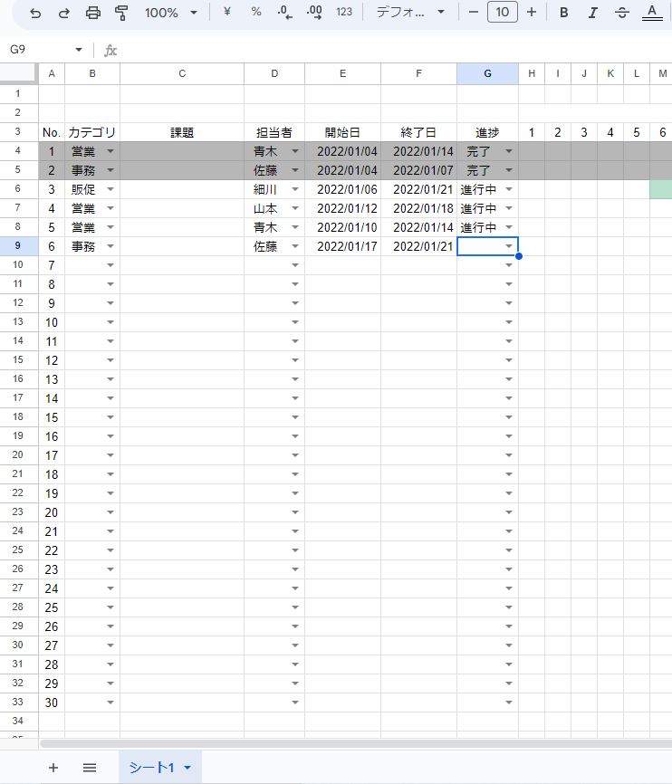Click the font size input box

pyautogui.click(x=503, y=13)
